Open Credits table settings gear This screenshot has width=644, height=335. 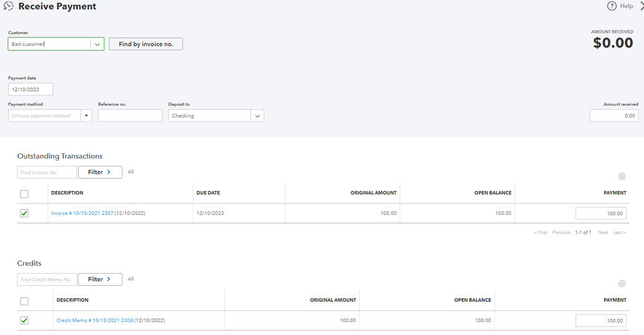coord(621,283)
